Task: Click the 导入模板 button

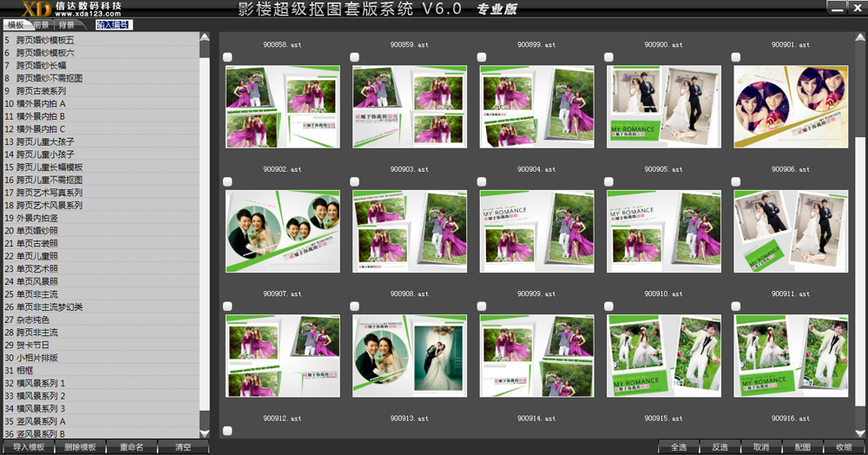Action: coord(29,447)
